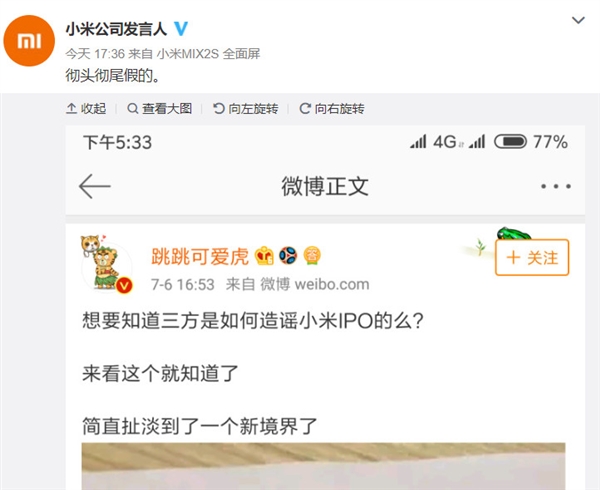Click the blue V verified badge
Viewport: 600px width, 490px height.
(181, 29)
